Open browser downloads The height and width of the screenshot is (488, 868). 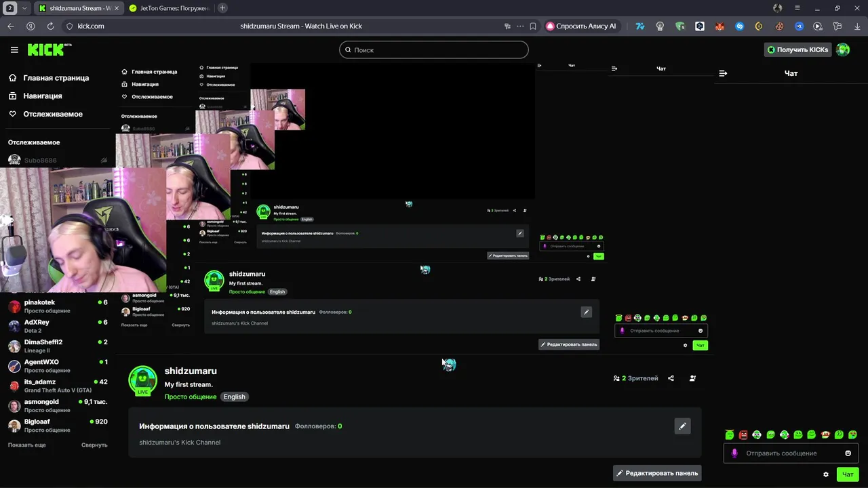coord(857,26)
